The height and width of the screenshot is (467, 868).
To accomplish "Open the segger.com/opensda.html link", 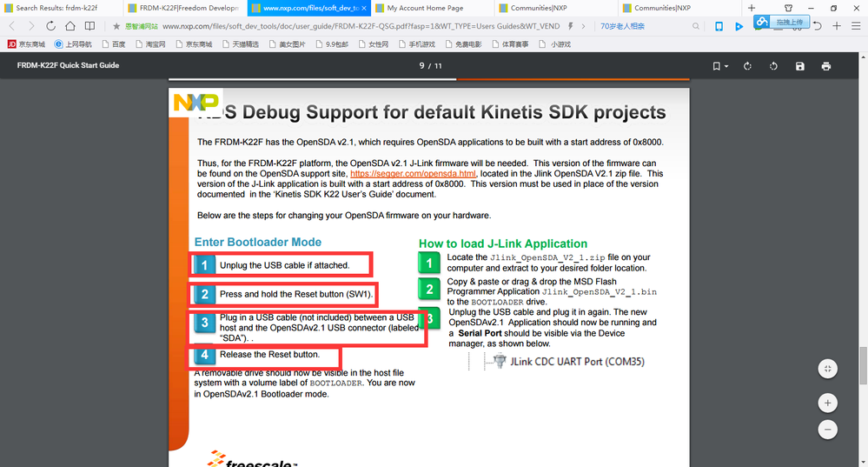I will click(413, 173).
